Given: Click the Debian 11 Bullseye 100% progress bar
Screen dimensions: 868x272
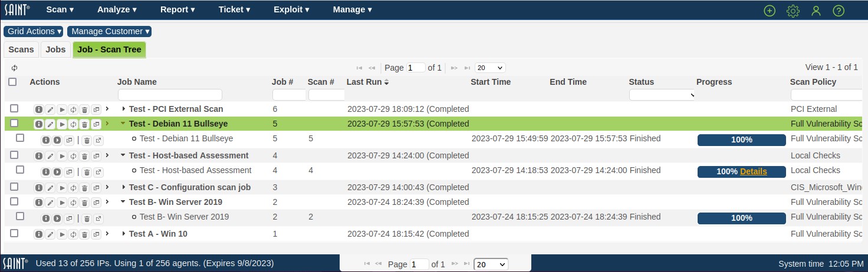Looking at the screenshot, I should 741,140.
